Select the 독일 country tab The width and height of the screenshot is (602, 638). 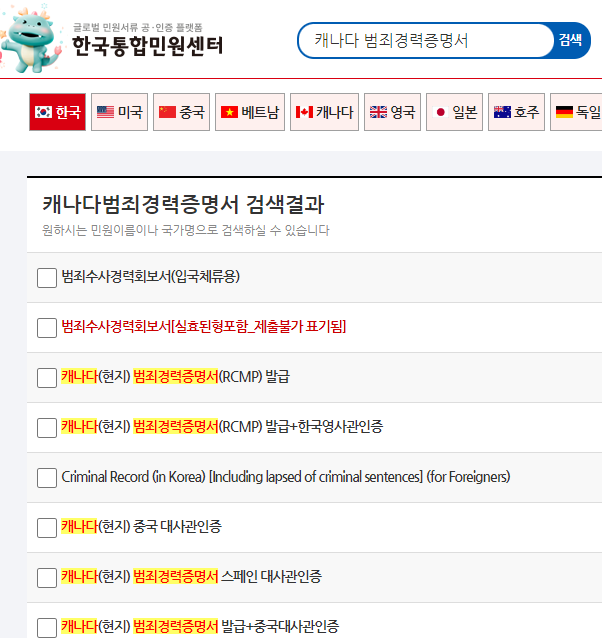576,112
